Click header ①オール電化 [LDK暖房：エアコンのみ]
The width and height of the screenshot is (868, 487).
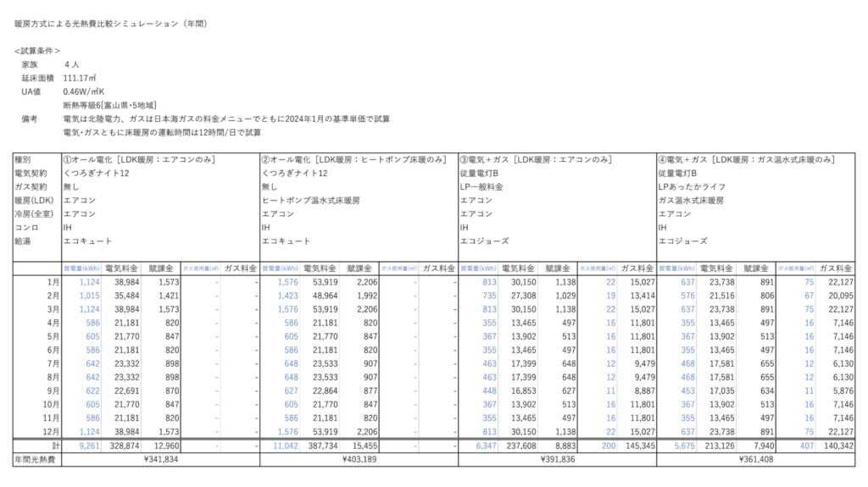click(139, 160)
